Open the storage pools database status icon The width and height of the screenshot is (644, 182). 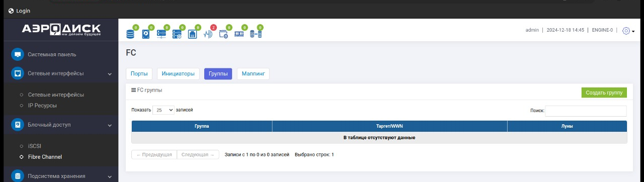130,34
